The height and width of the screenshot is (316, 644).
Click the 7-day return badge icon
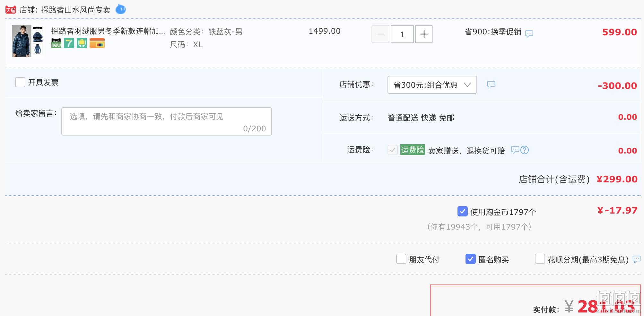coord(69,43)
